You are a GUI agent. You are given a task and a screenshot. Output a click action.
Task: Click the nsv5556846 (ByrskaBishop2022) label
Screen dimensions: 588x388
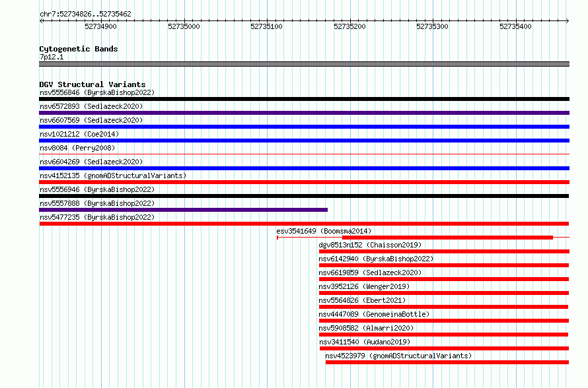click(x=97, y=92)
